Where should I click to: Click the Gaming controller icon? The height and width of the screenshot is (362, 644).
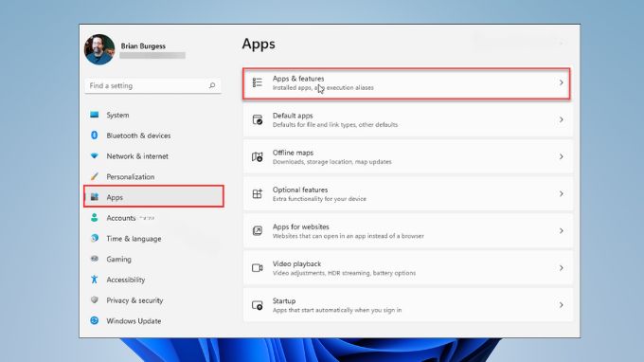point(94,259)
